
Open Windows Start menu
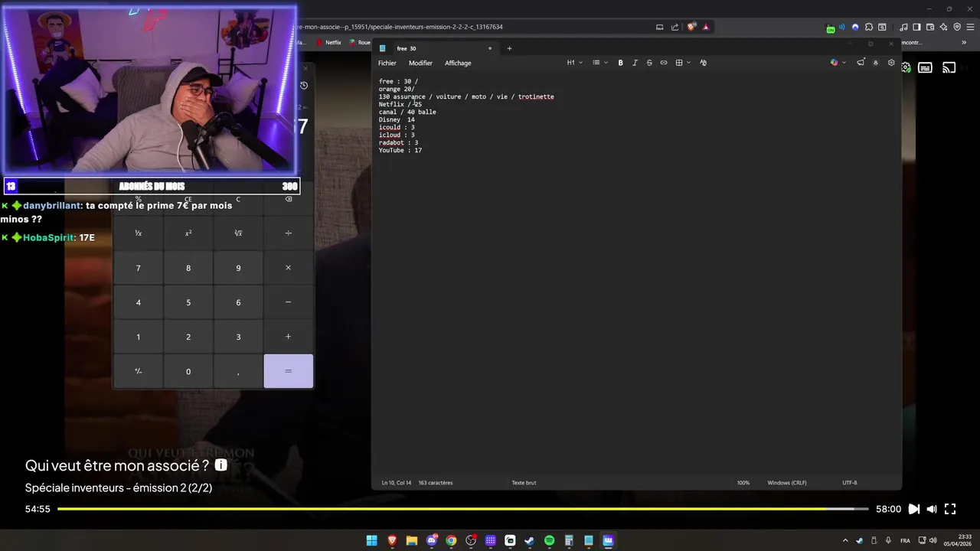click(371, 540)
